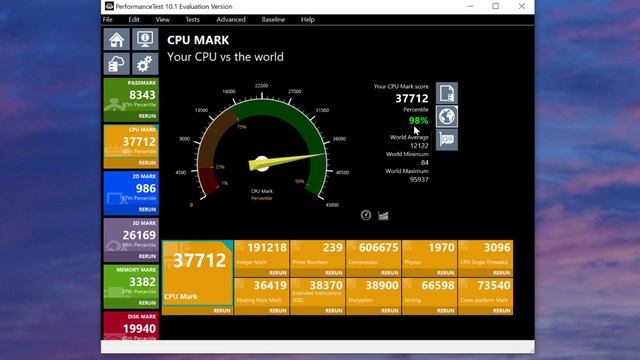Rerun the Memory Mark test
The height and width of the screenshot is (360, 640).
[147, 303]
